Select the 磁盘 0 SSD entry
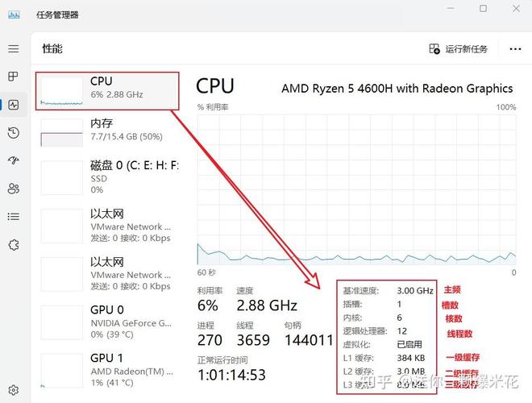The width and height of the screenshot is (532, 403). coord(107,177)
